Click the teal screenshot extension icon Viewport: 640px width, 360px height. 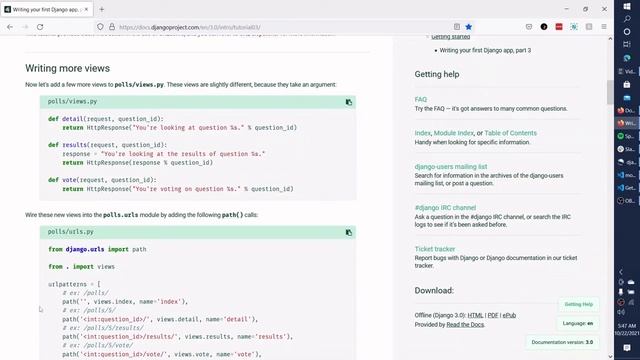[574, 27]
